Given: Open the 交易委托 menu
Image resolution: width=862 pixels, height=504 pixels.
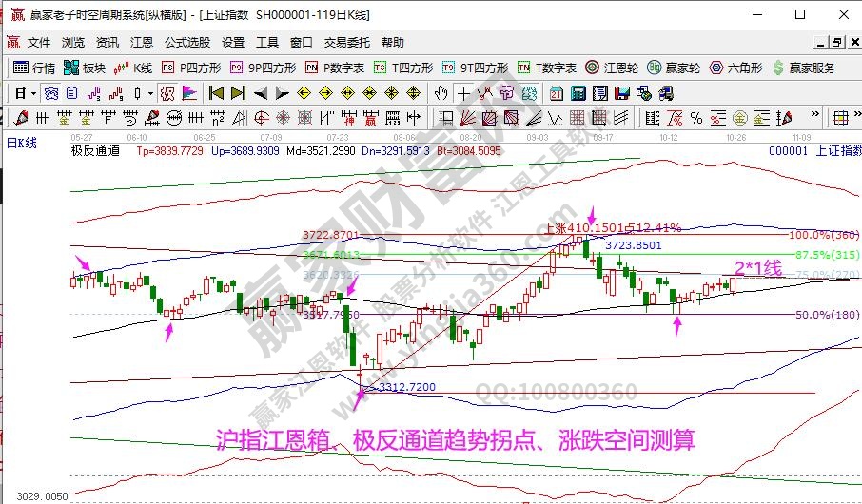Looking at the screenshot, I should click(x=348, y=43).
